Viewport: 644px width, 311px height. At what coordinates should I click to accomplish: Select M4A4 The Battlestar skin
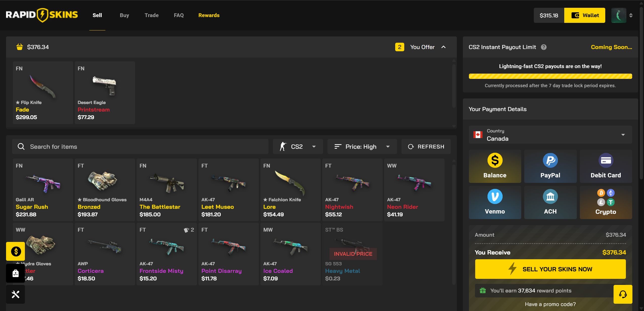[167, 190]
